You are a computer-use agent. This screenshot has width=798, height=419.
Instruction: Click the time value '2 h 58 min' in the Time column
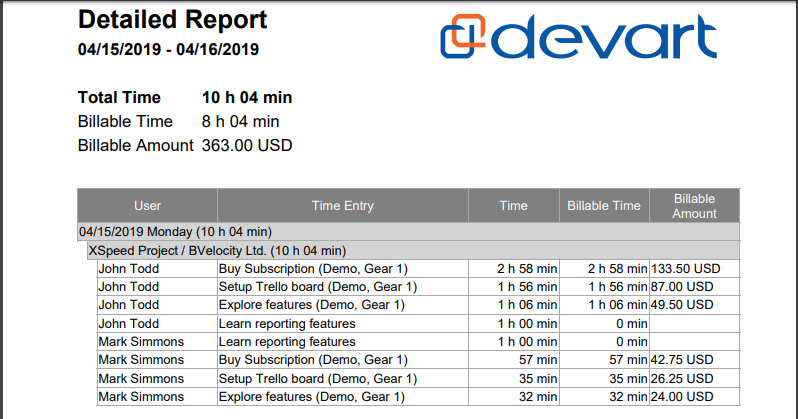527,269
